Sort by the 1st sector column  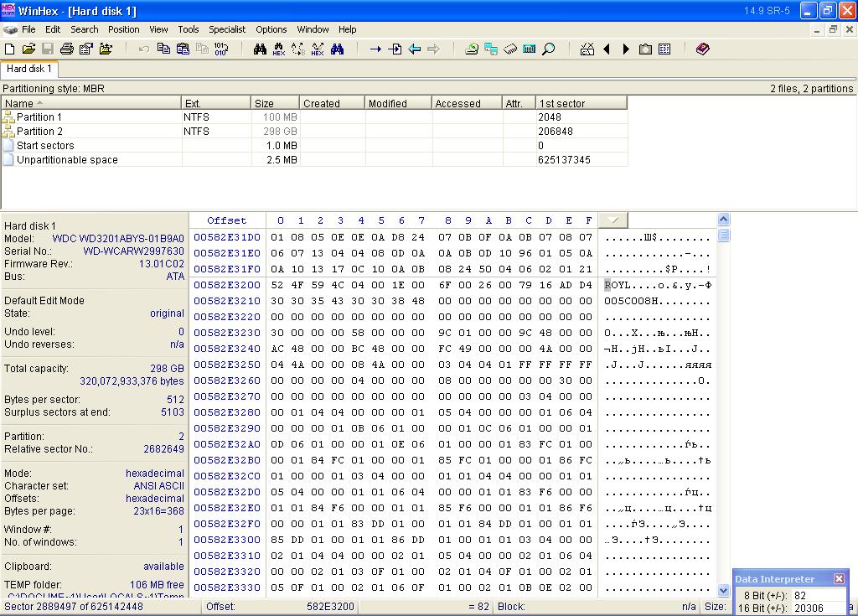[x=581, y=103]
